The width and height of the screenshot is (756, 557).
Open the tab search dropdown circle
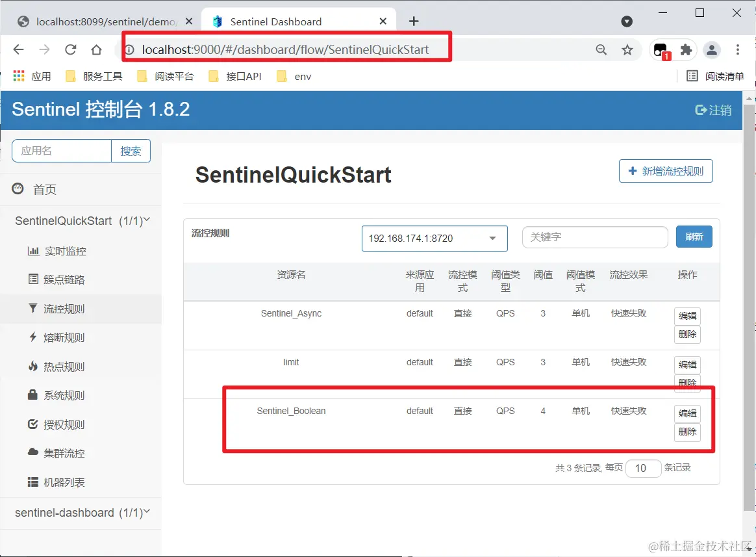(627, 21)
